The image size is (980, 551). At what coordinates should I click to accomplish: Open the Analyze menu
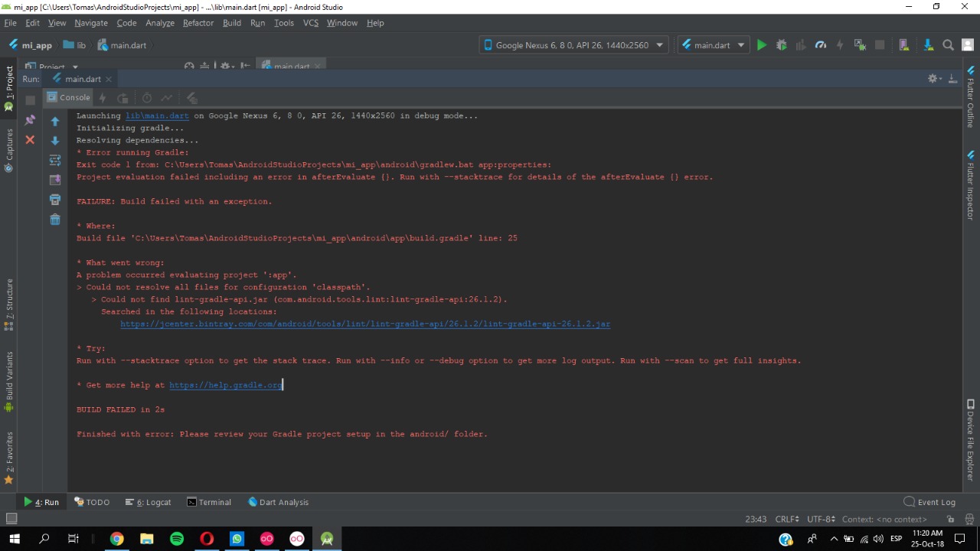[x=160, y=23]
